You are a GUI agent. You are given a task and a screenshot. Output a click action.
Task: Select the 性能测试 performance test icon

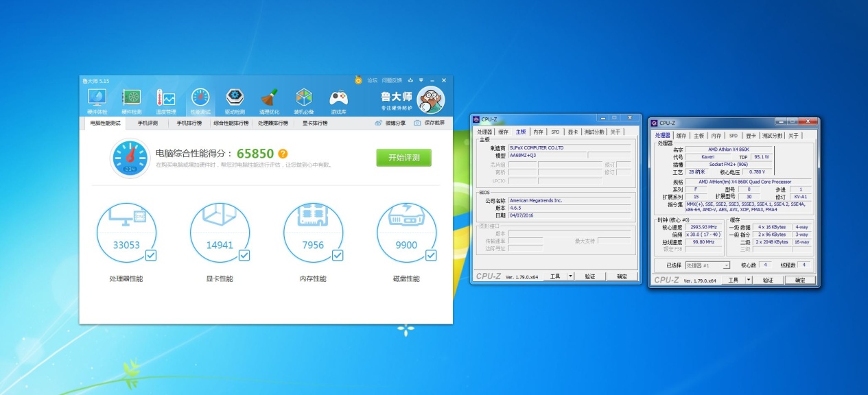pyautogui.click(x=200, y=101)
